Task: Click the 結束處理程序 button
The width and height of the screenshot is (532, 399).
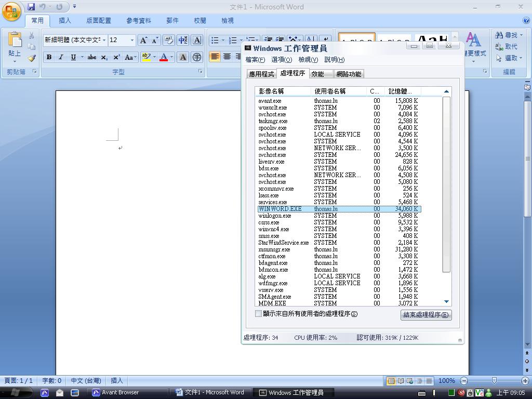Action: click(x=426, y=315)
